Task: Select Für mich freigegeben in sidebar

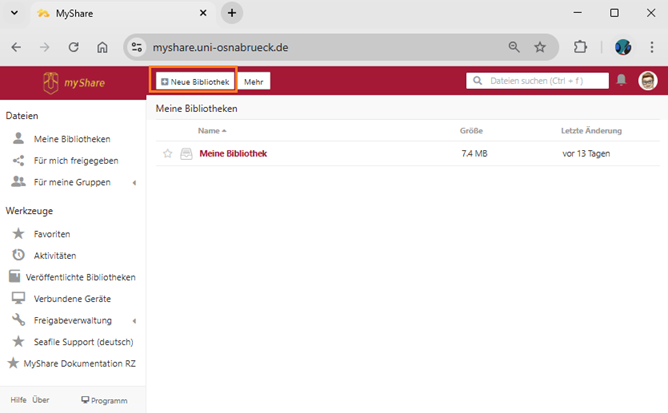Action: click(x=75, y=160)
